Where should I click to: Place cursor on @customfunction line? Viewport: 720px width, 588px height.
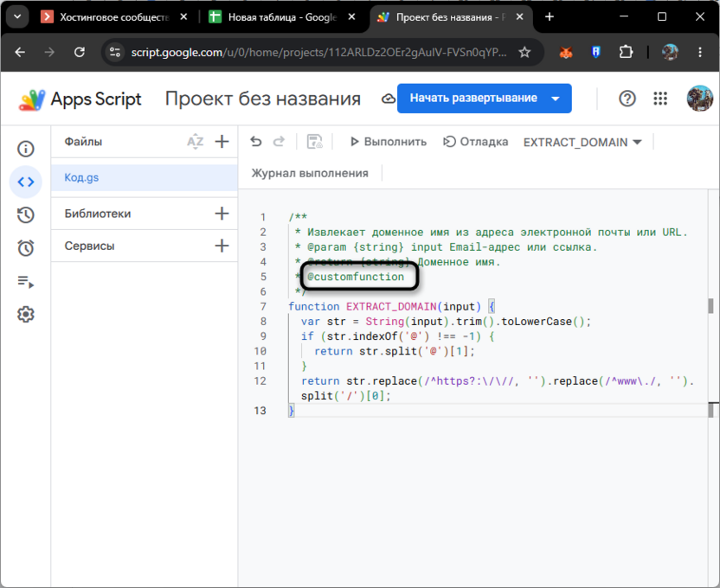[x=356, y=277]
